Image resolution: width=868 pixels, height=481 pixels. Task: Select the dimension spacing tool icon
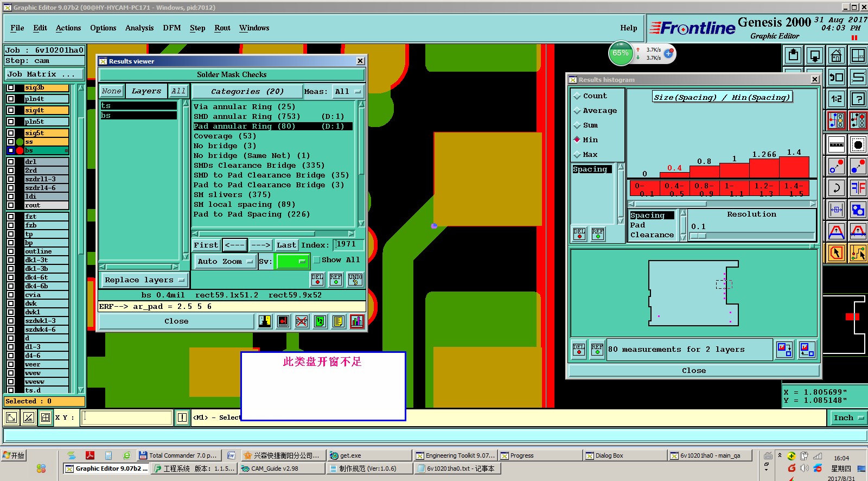(836, 210)
